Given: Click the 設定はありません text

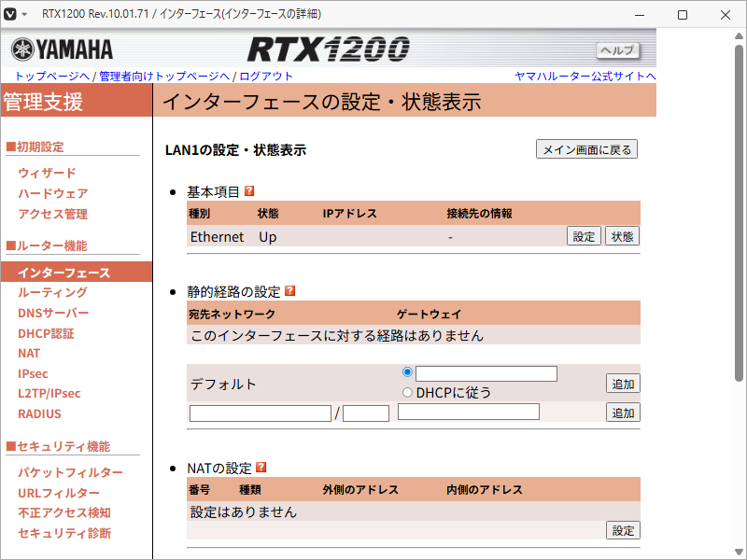Looking at the screenshot, I should tap(244, 511).
